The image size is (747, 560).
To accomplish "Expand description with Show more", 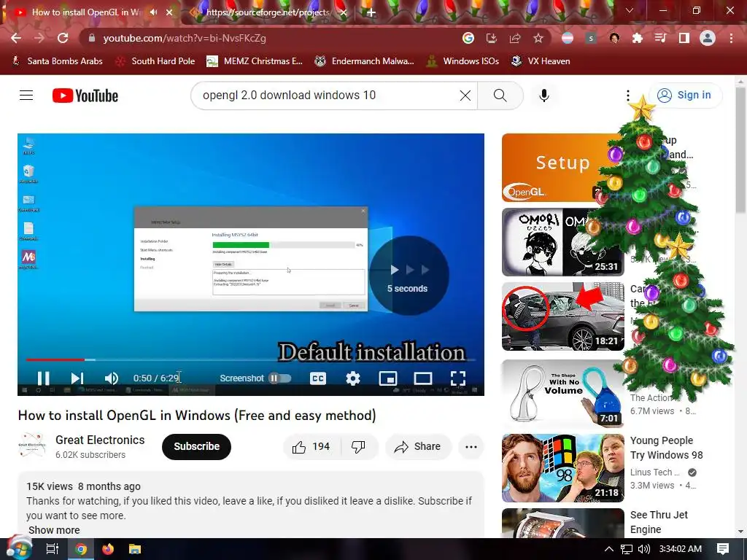I will 54,530.
